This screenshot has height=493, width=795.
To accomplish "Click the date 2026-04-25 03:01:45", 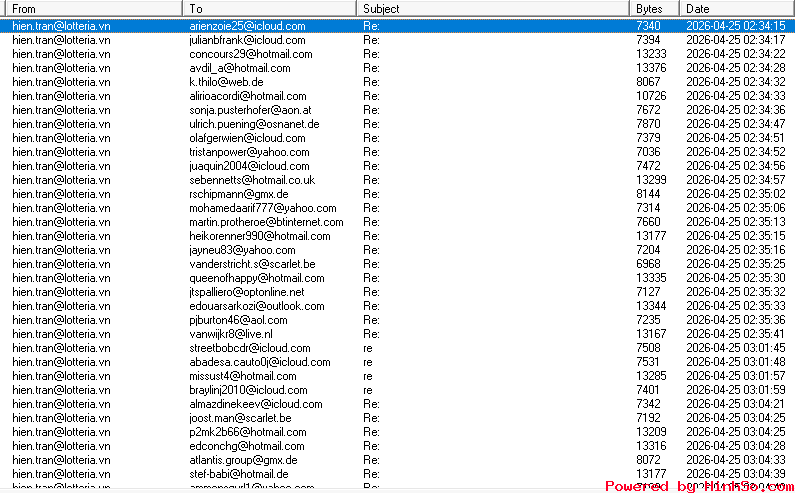I will (x=736, y=348).
